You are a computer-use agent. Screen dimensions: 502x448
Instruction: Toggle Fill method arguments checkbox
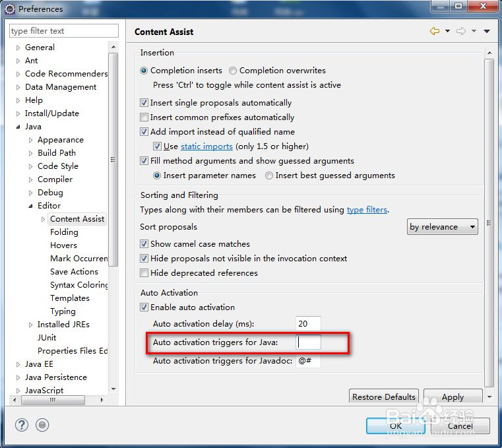[x=144, y=161]
